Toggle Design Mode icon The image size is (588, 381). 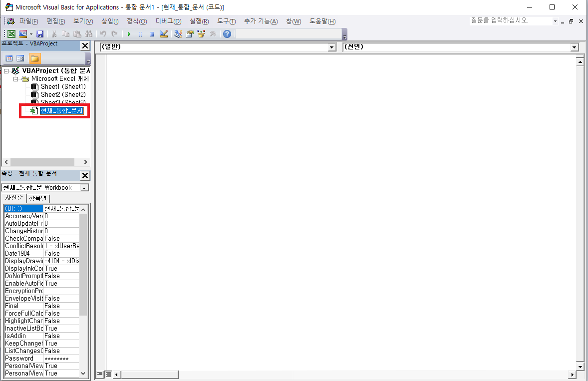point(164,34)
